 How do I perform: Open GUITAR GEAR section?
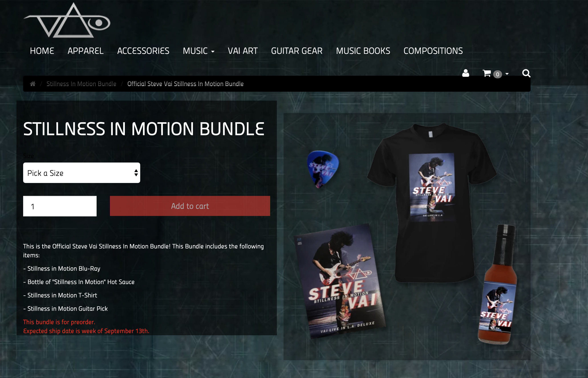(x=297, y=51)
